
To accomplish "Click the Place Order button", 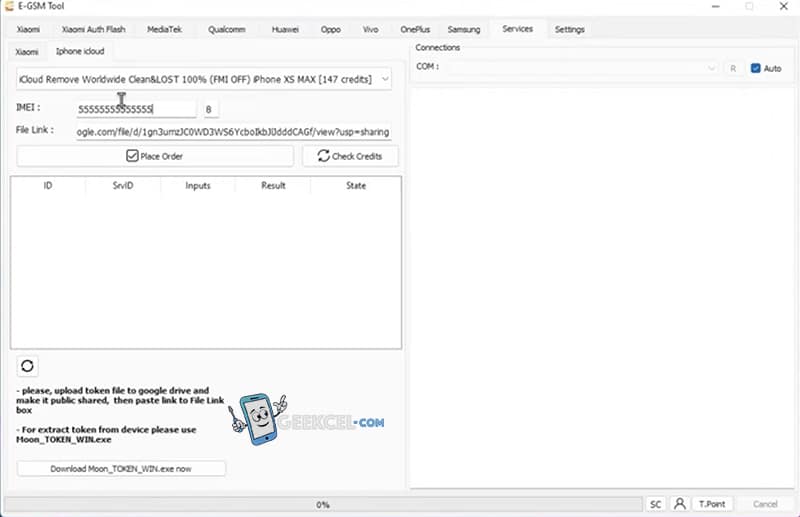I will click(155, 156).
